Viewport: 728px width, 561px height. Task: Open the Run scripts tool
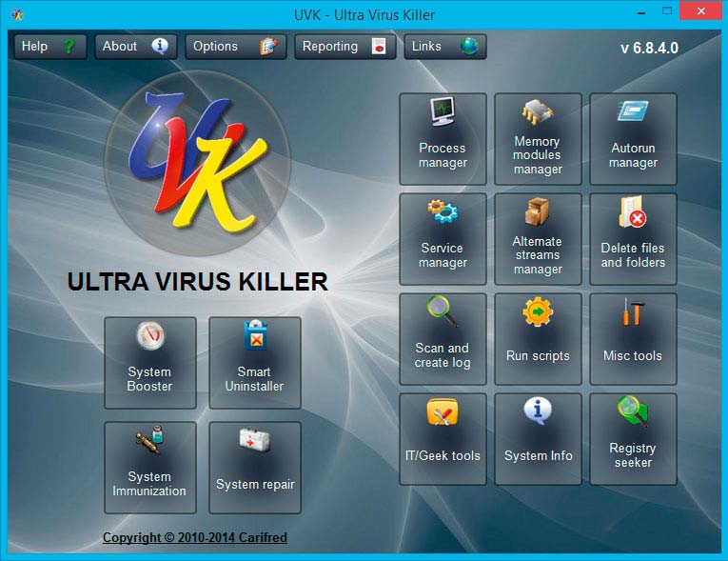(538, 339)
